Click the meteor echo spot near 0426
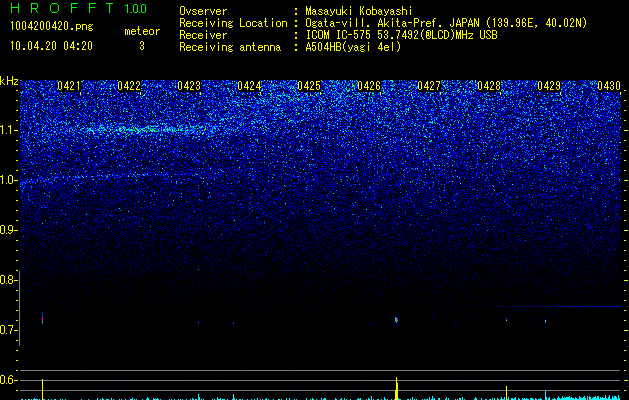629x400 pixels. (396, 320)
